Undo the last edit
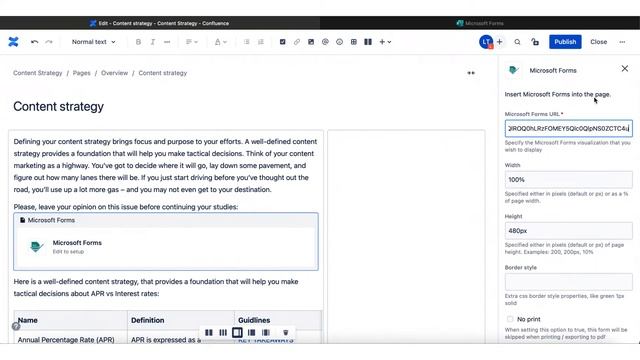 (x=34, y=42)
